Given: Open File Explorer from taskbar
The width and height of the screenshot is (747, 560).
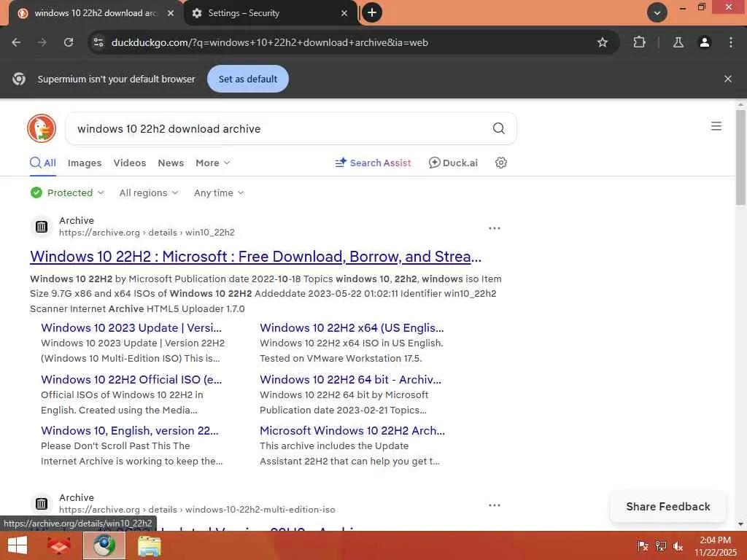Looking at the screenshot, I should click(149, 545).
